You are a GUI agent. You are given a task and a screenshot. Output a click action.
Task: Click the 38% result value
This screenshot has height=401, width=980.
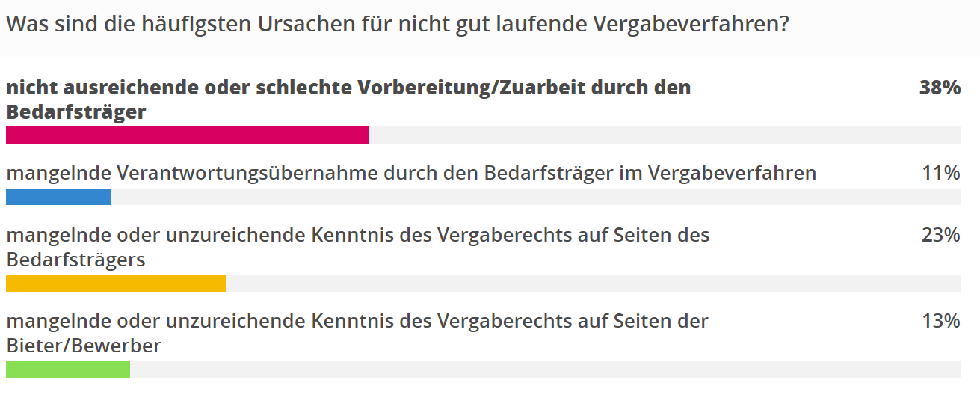point(940,88)
